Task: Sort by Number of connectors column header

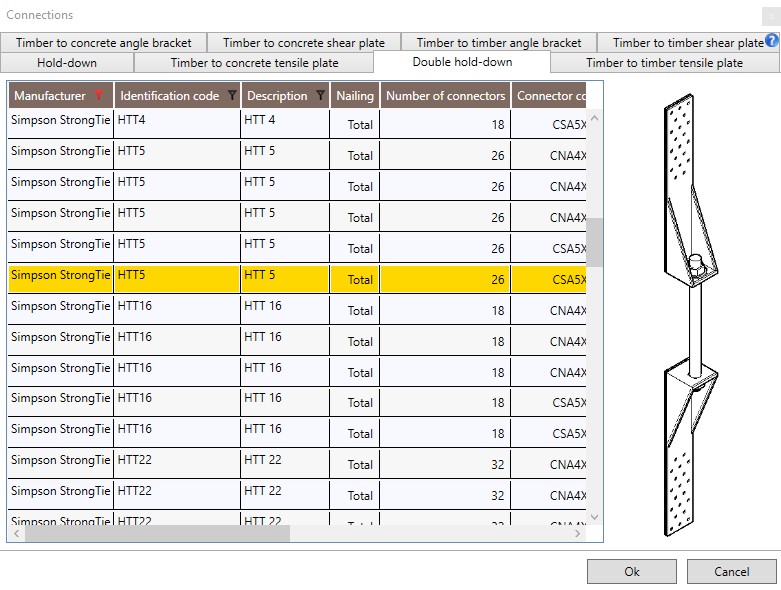Action: tap(445, 95)
